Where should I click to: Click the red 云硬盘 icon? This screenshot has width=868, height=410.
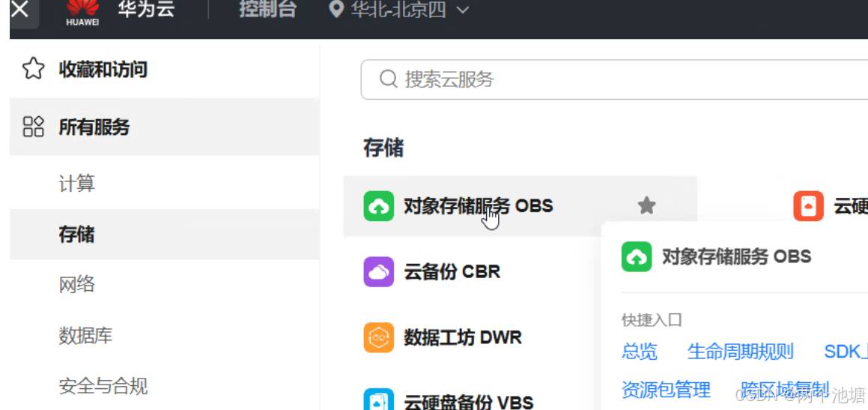[808, 206]
